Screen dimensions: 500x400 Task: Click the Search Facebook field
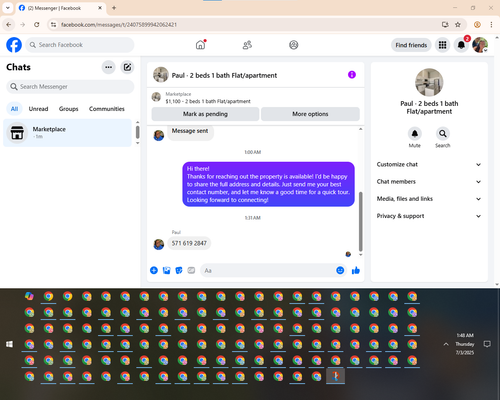(80, 45)
